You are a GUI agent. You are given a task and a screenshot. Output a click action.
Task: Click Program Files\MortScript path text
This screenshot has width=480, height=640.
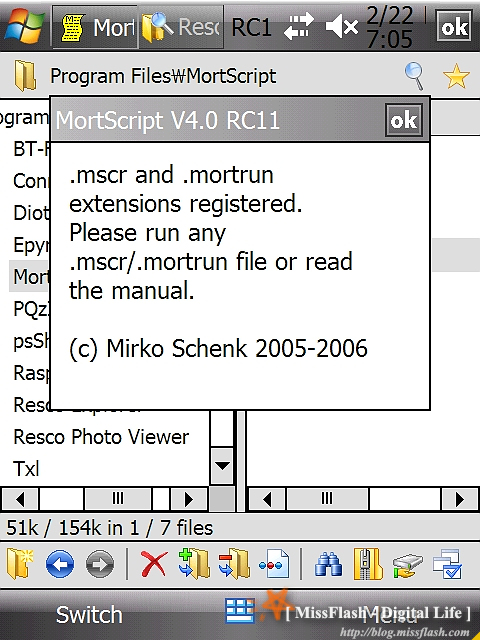[x=163, y=76]
